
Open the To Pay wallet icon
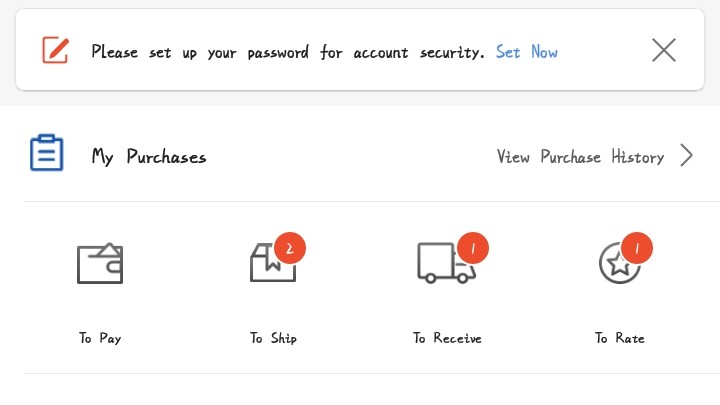click(x=100, y=263)
